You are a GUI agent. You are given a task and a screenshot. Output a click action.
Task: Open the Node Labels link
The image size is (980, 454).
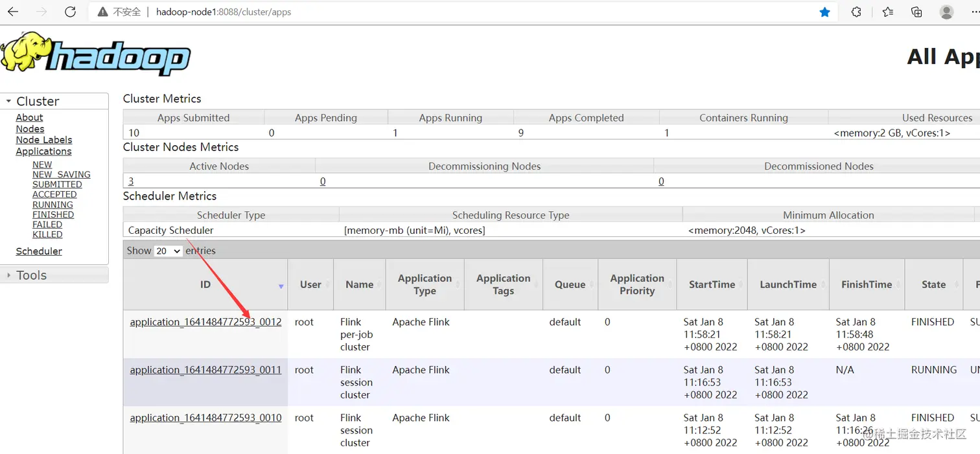(x=44, y=140)
